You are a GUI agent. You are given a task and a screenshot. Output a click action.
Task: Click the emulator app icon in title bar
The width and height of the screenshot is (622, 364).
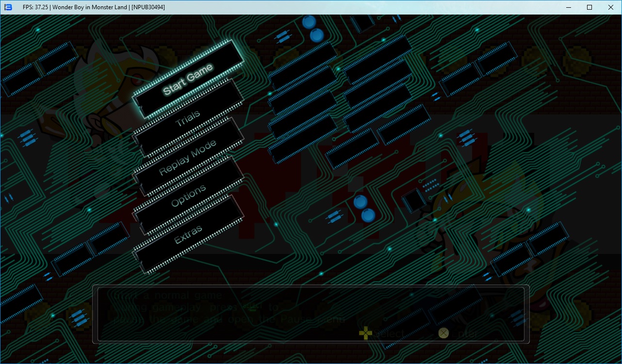click(8, 7)
